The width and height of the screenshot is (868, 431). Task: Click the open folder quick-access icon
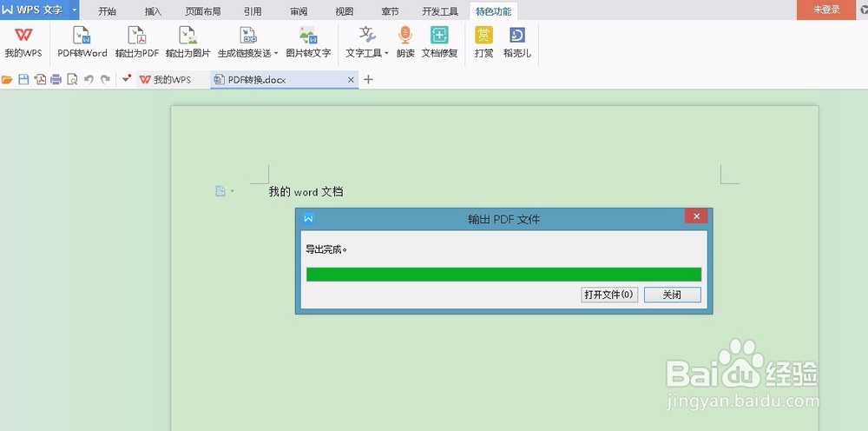pyautogui.click(x=7, y=80)
